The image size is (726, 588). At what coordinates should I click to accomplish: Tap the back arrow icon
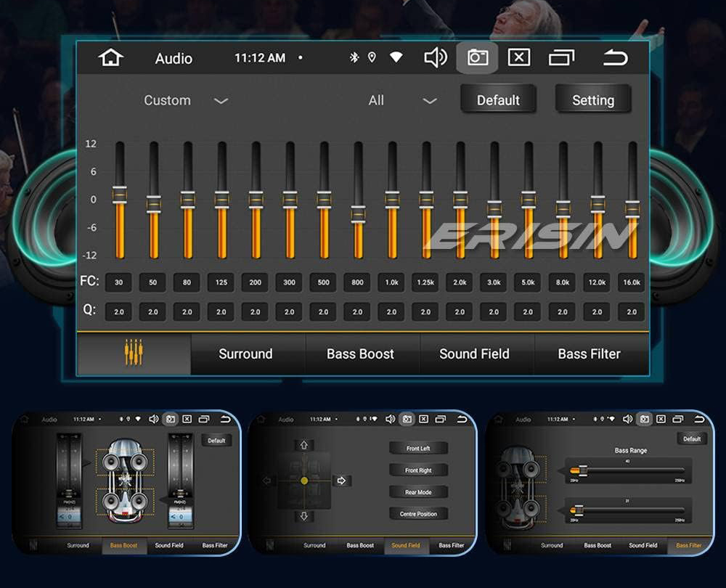coord(615,58)
